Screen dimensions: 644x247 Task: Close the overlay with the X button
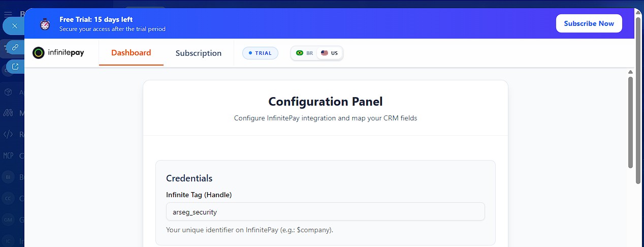click(14, 26)
